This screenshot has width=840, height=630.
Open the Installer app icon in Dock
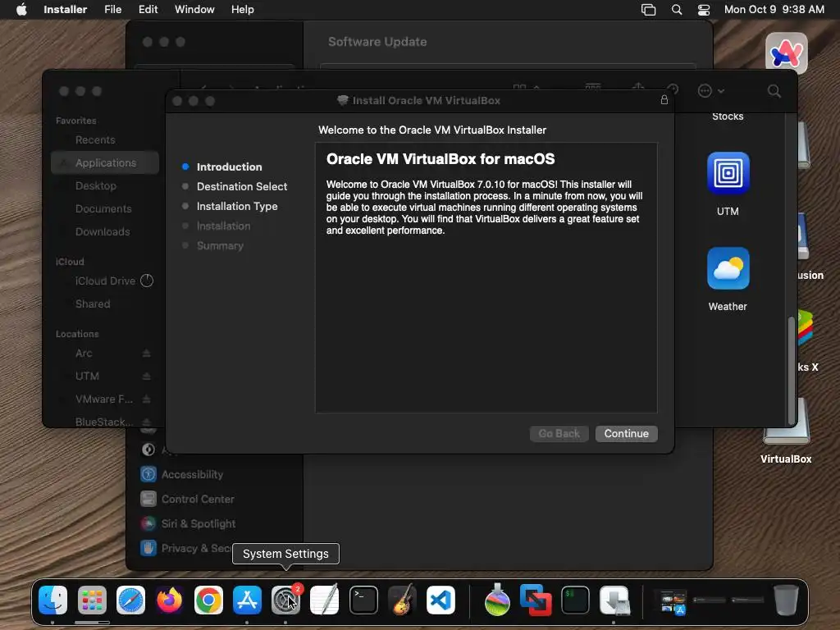(x=614, y=600)
